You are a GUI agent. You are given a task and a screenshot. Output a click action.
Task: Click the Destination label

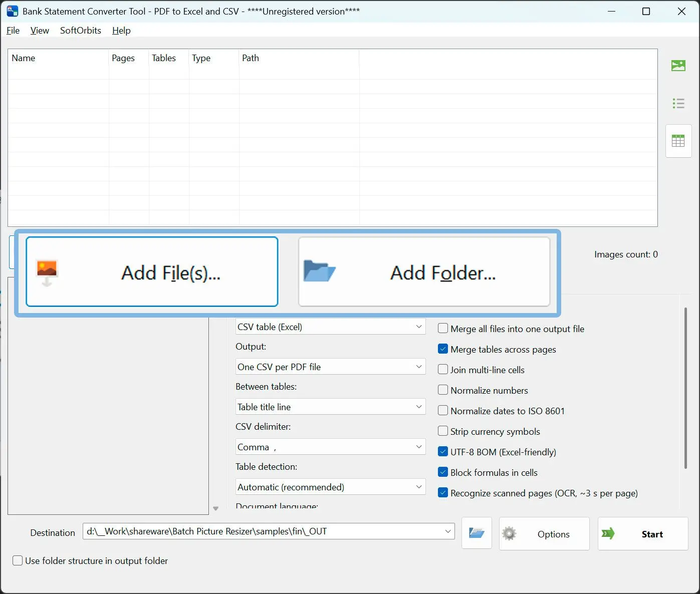click(x=53, y=533)
